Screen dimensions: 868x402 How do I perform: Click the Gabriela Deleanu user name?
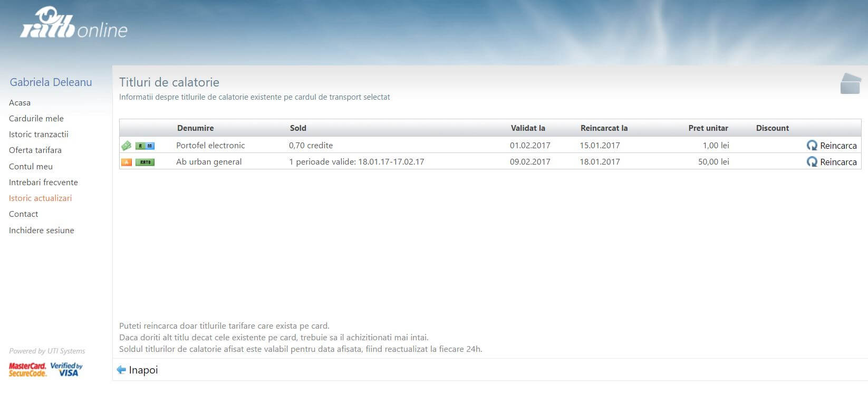point(51,82)
